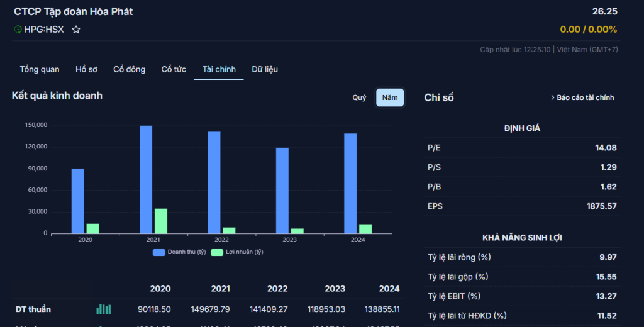
Task: Click the blue Doanh thu legend swatch
Action: point(159,252)
